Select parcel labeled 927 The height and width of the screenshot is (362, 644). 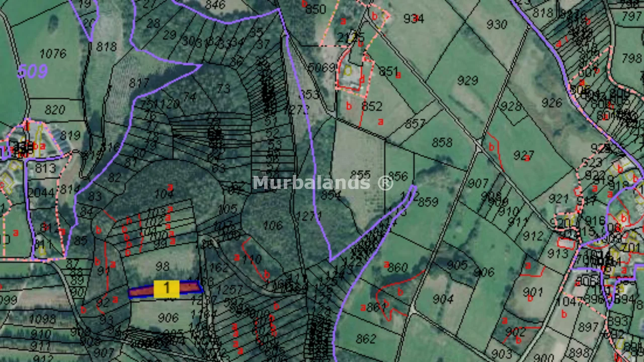pos(523,155)
